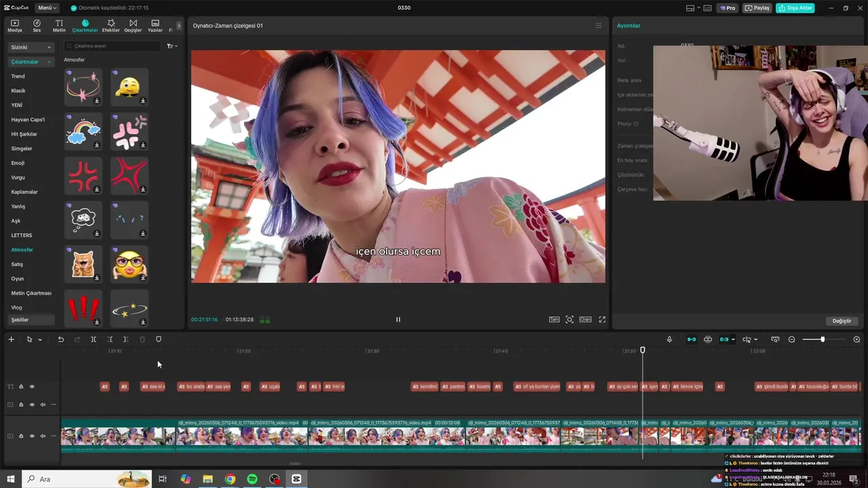The width and height of the screenshot is (868, 488).
Task: Lock the main video track
Action: point(21,436)
